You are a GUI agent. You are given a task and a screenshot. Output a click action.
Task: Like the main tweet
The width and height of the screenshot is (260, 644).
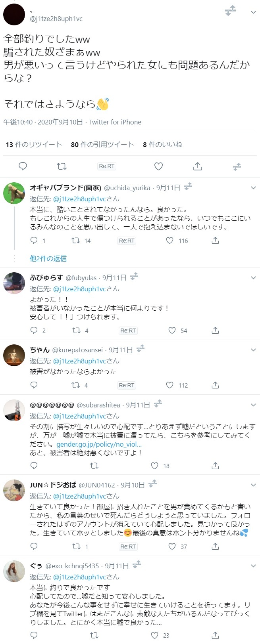pyautogui.click(x=158, y=166)
